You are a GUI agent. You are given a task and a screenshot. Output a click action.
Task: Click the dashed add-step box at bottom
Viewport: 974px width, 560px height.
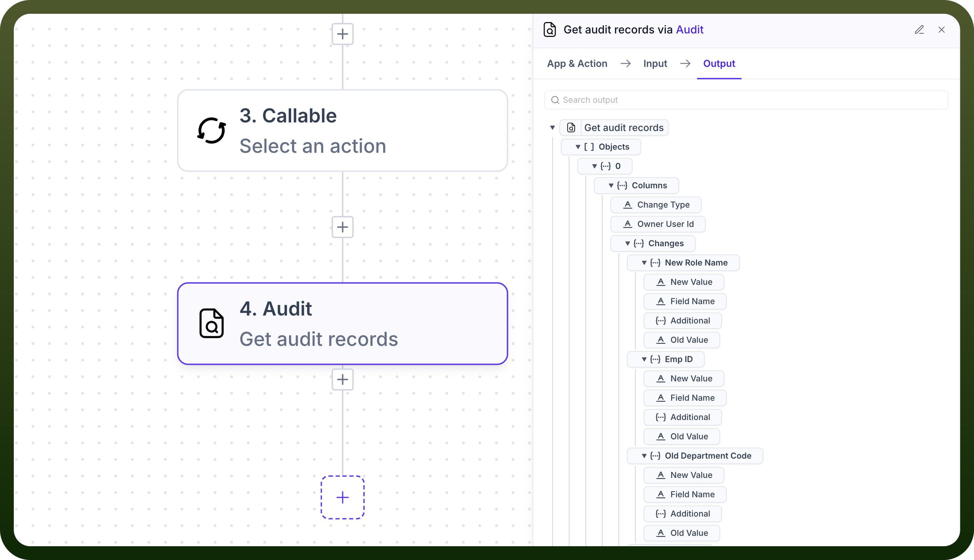tap(342, 497)
